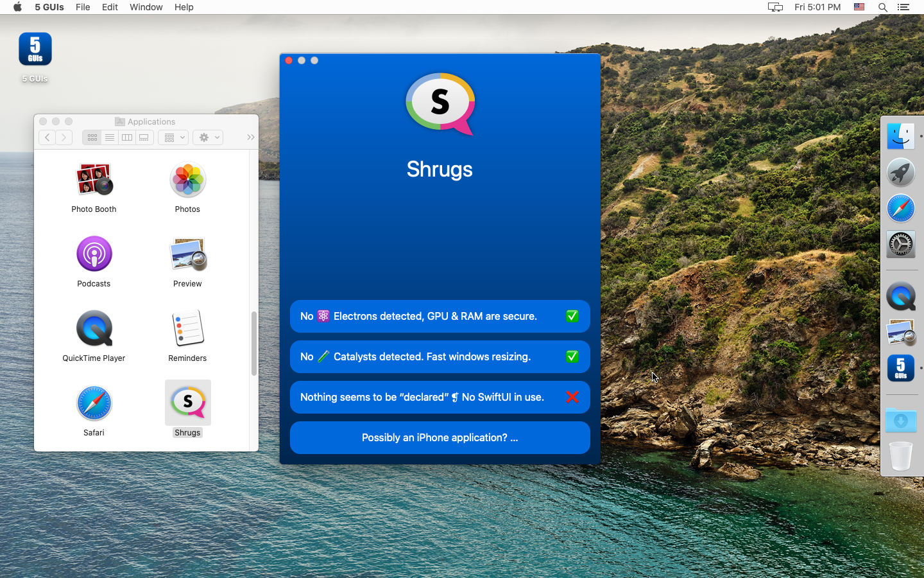924x578 pixels.
Task: Open Launchpad from the Dock
Action: pyautogui.click(x=900, y=172)
